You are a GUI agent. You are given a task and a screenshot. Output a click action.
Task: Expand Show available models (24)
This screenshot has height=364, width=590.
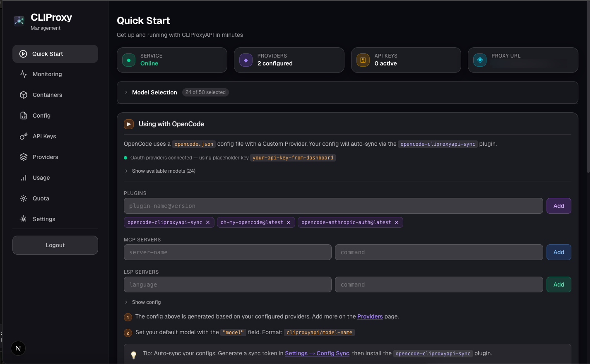tap(160, 171)
